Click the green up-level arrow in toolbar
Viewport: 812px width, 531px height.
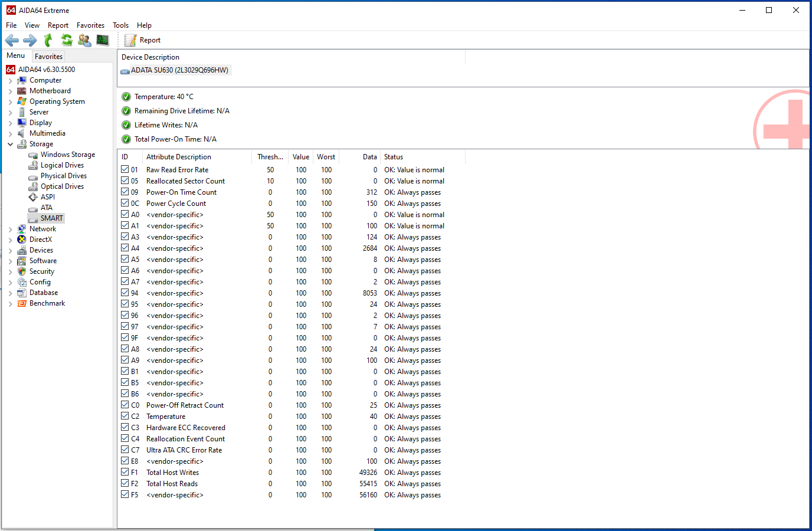(48, 40)
